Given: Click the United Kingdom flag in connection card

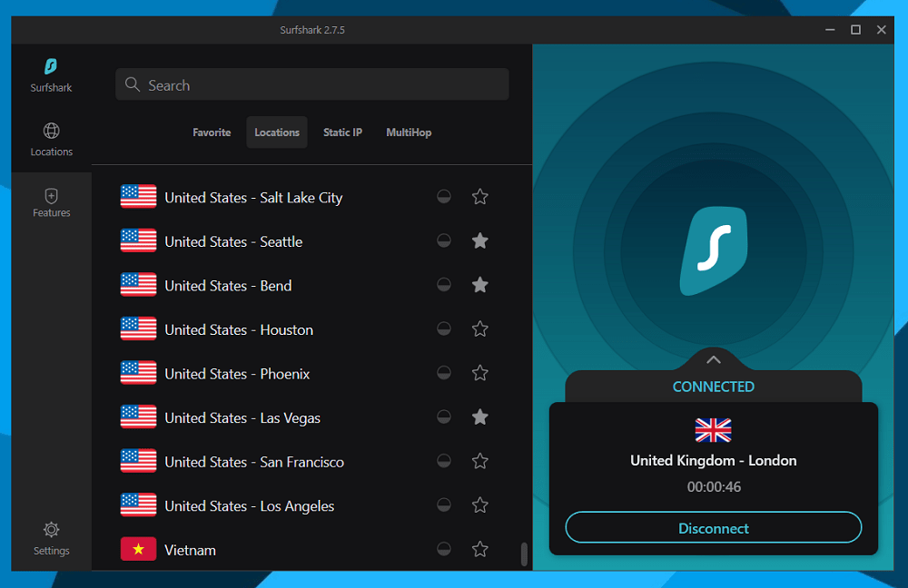Looking at the screenshot, I should click(713, 430).
